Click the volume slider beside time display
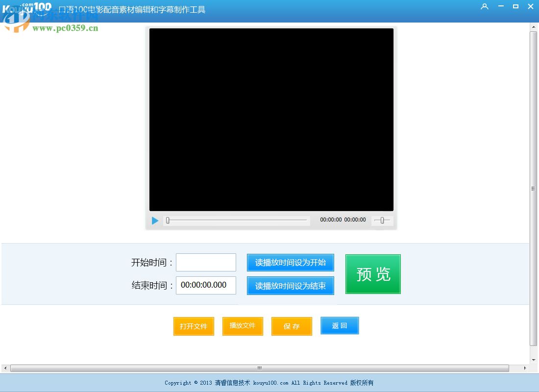539x392 pixels. click(x=382, y=220)
